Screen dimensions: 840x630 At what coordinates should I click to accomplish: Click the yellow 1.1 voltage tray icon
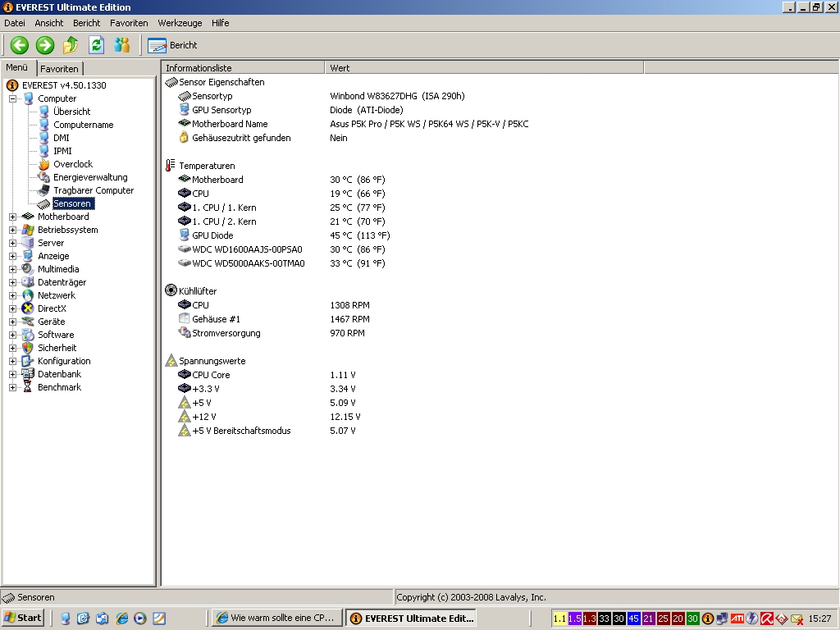[x=559, y=619]
